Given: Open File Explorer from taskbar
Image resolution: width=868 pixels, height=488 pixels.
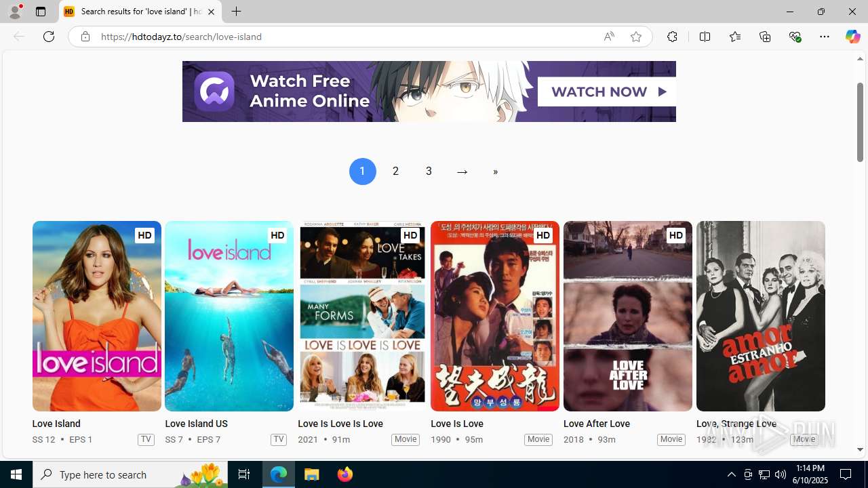Looking at the screenshot, I should 312,474.
